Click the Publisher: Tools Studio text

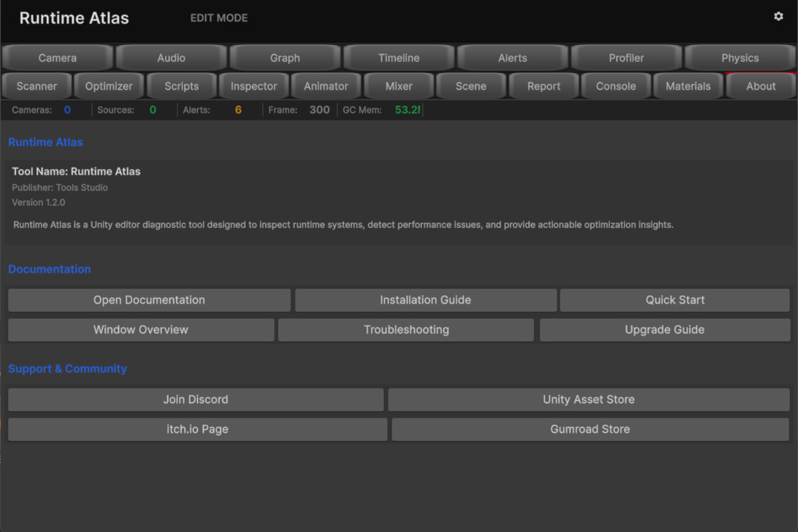60,188
